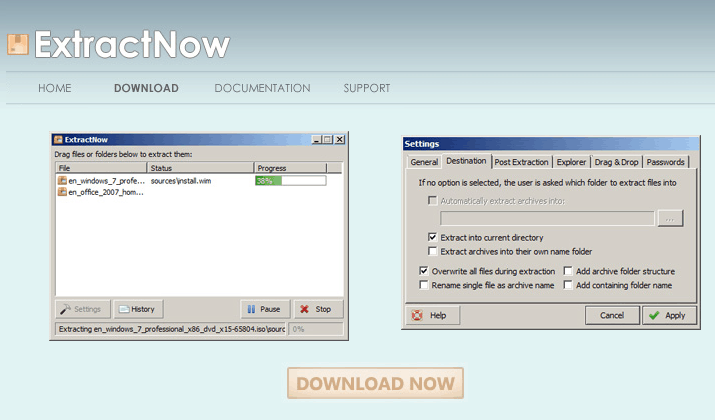Click the 38% extraction progress bar
715x420 pixels.
(x=290, y=181)
